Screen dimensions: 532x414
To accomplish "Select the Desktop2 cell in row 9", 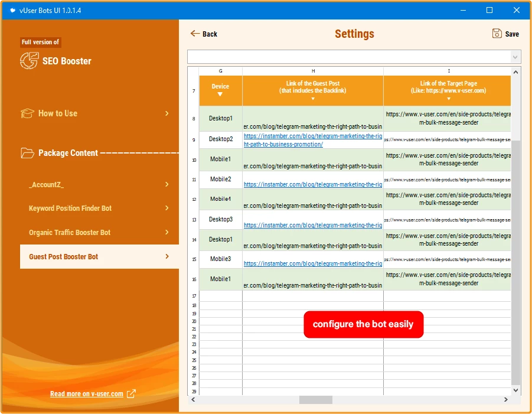I will click(221, 139).
